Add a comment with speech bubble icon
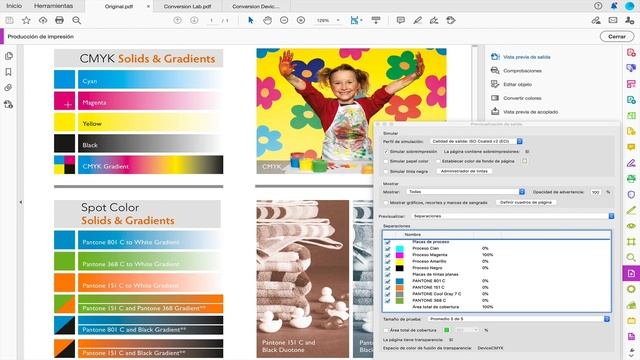Viewport: 640px width, 360px height. pos(401,20)
